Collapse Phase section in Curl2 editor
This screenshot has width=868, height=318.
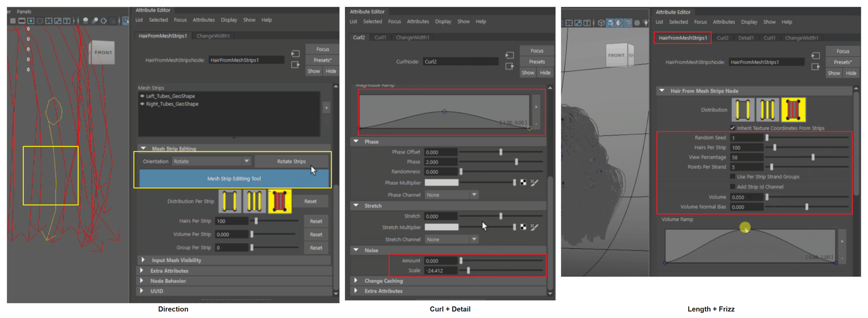[x=356, y=141]
